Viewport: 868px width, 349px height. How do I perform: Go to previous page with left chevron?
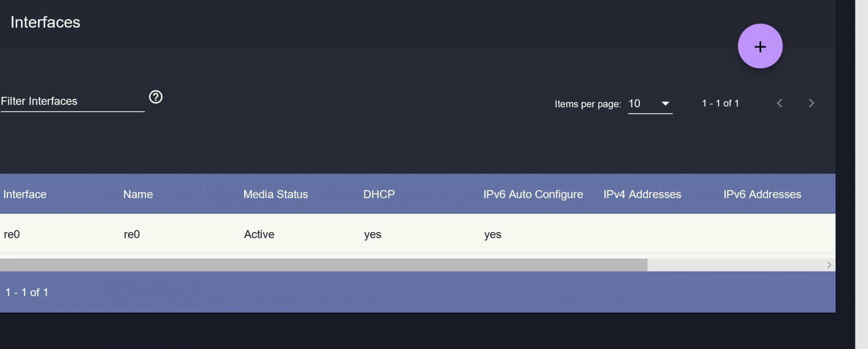(779, 103)
